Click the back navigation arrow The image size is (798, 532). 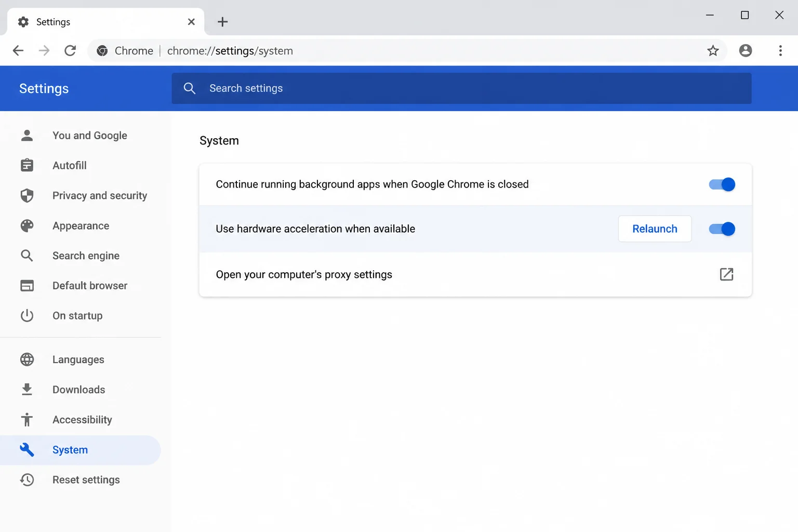(18, 50)
